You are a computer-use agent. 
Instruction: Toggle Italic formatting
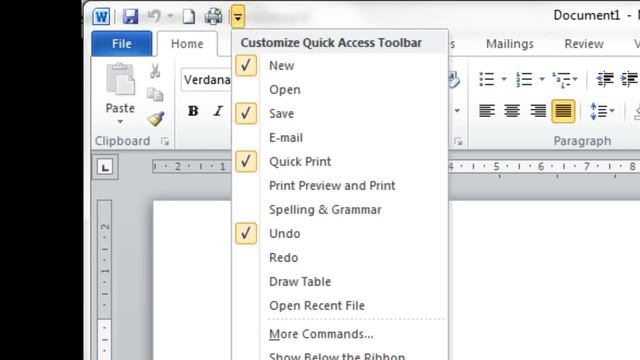pos(218,111)
